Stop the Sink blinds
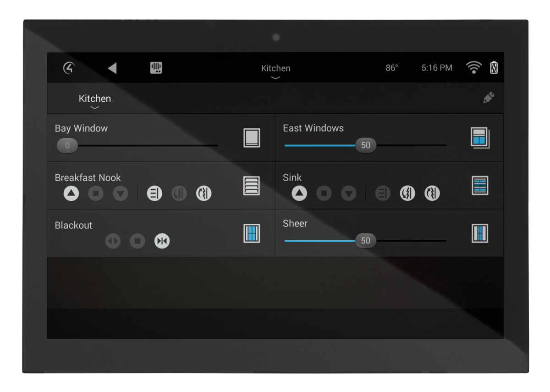 coord(324,193)
